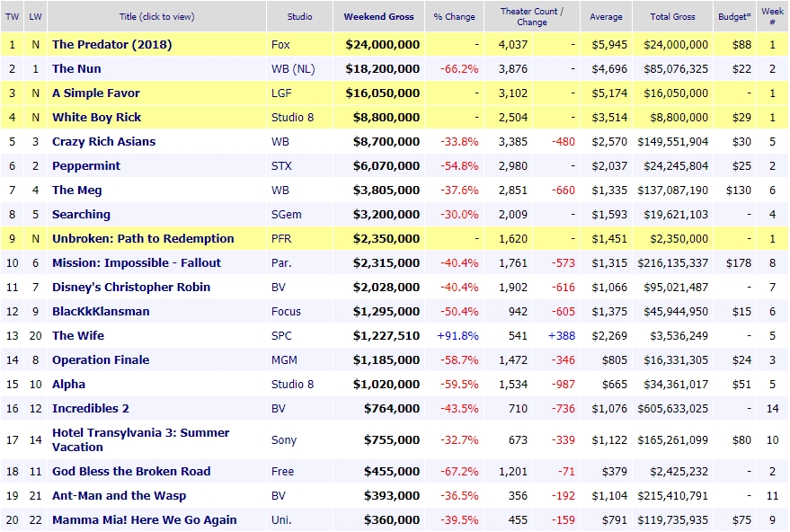The height and width of the screenshot is (532, 790).
Task: Select MGM studio in Operation Finale row
Action: click(285, 359)
